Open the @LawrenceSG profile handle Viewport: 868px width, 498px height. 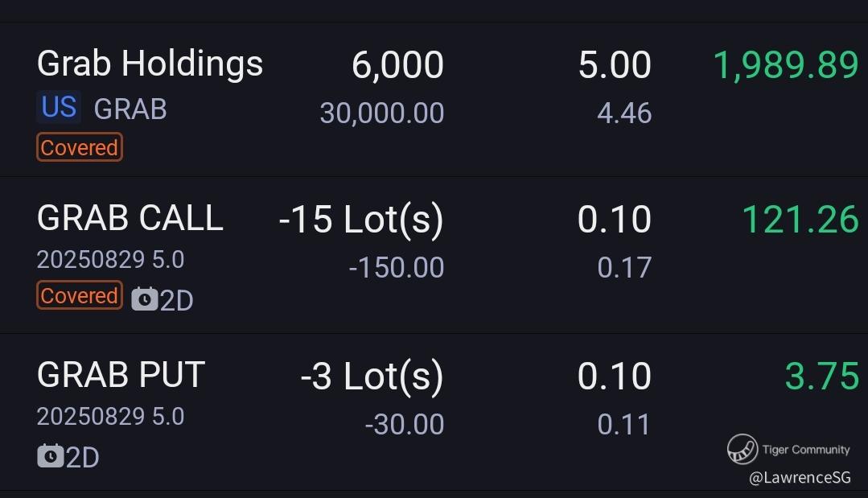800,478
